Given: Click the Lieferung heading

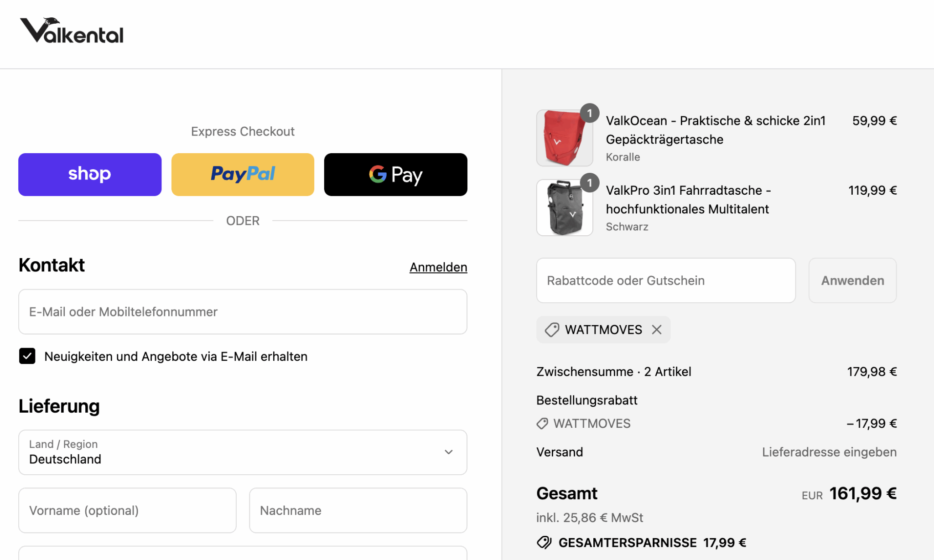Looking at the screenshot, I should pyautogui.click(x=59, y=406).
